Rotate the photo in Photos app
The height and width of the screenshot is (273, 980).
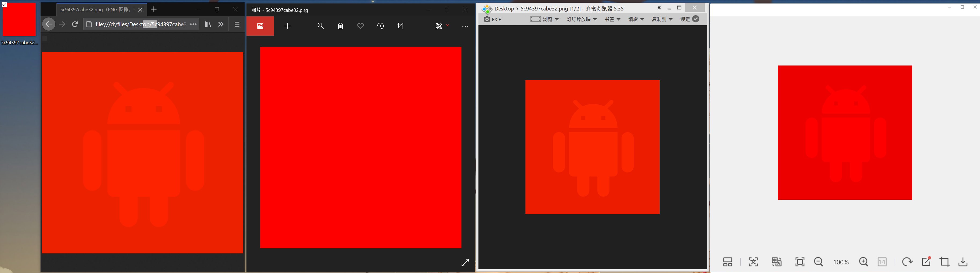380,26
